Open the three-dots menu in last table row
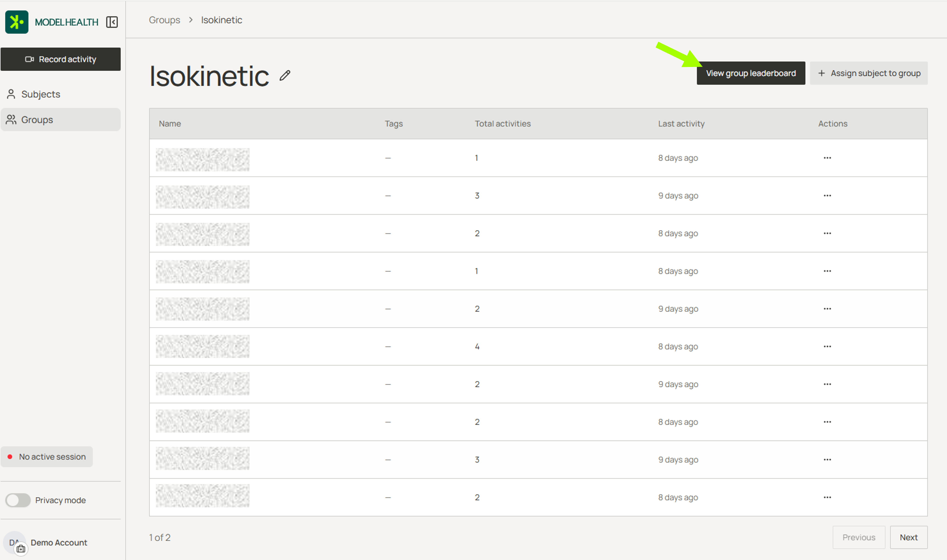 (x=827, y=497)
